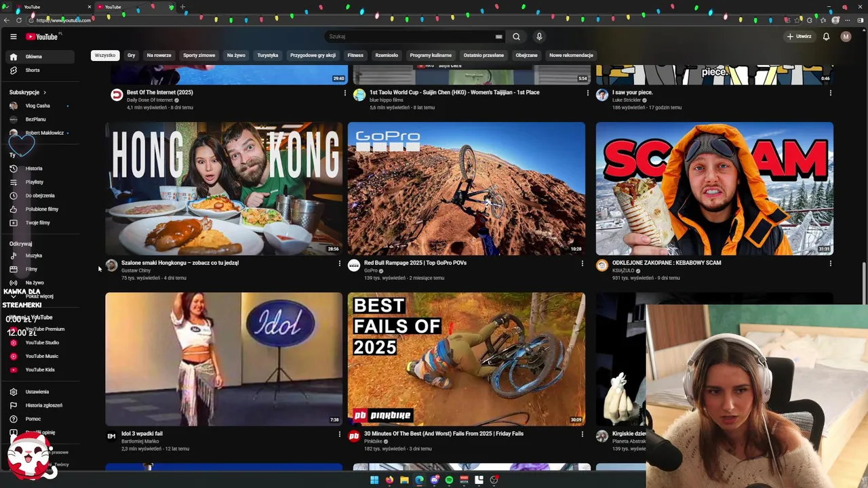
Task: Play the Best Fails of 2025 thumbnail
Action: (467, 359)
